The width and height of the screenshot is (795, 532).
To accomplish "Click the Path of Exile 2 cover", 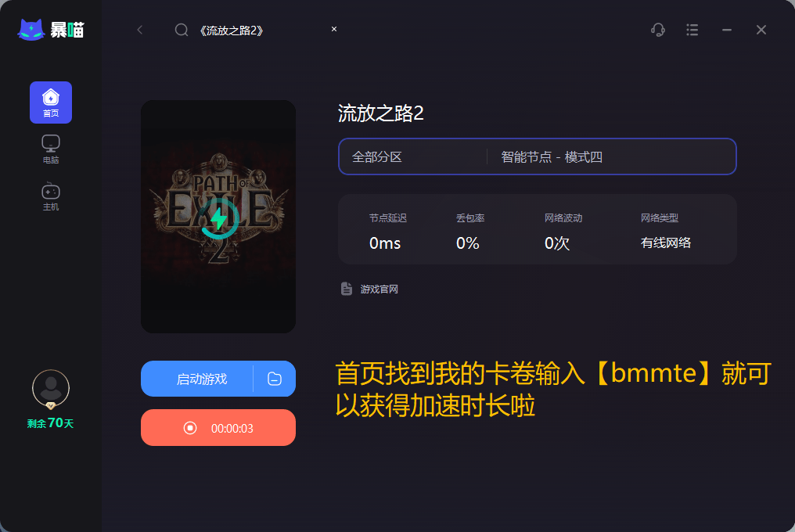I will 218,217.
